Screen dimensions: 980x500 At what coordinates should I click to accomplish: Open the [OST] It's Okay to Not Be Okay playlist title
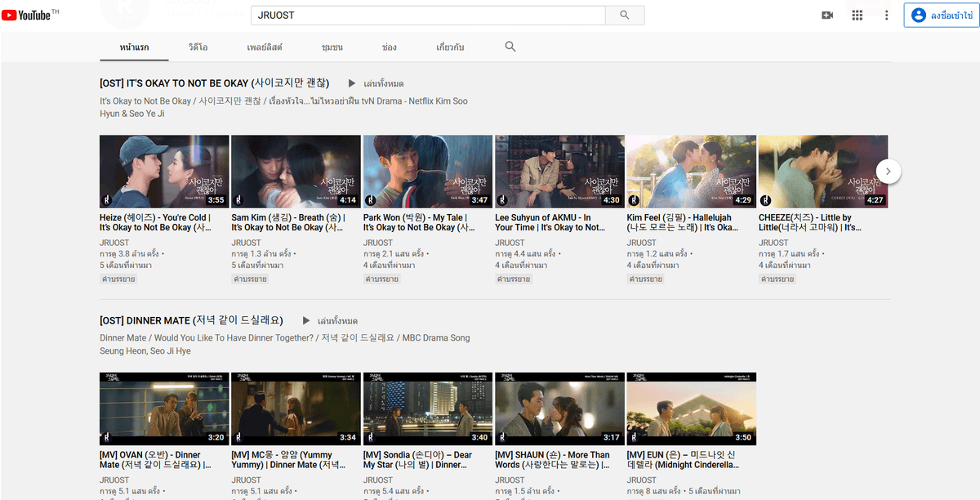tap(214, 83)
